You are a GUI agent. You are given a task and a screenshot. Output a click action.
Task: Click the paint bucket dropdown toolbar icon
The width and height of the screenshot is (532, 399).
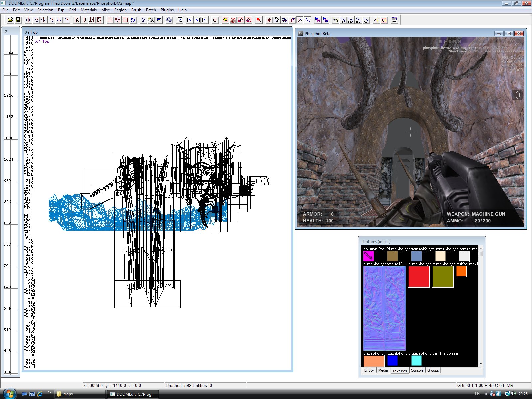(x=151, y=20)
